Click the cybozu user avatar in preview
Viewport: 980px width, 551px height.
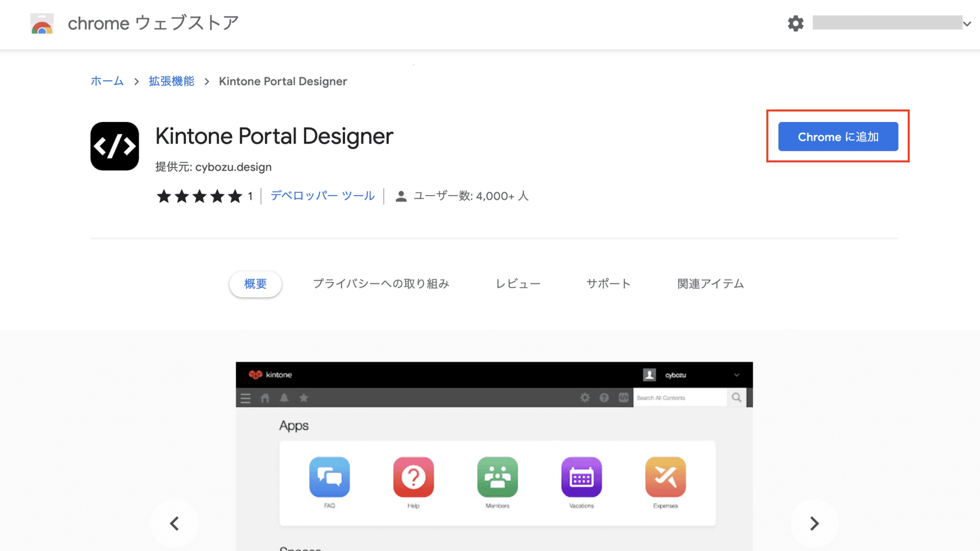649,375
